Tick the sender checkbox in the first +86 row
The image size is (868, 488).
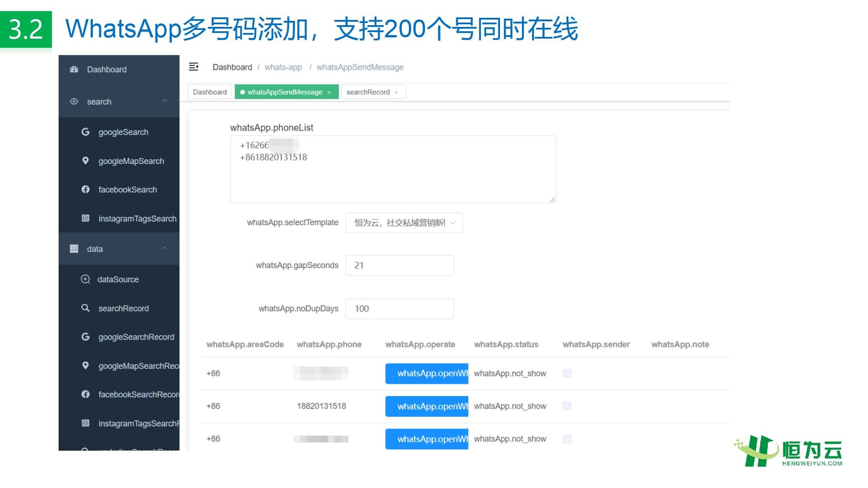tap(567, 373)
